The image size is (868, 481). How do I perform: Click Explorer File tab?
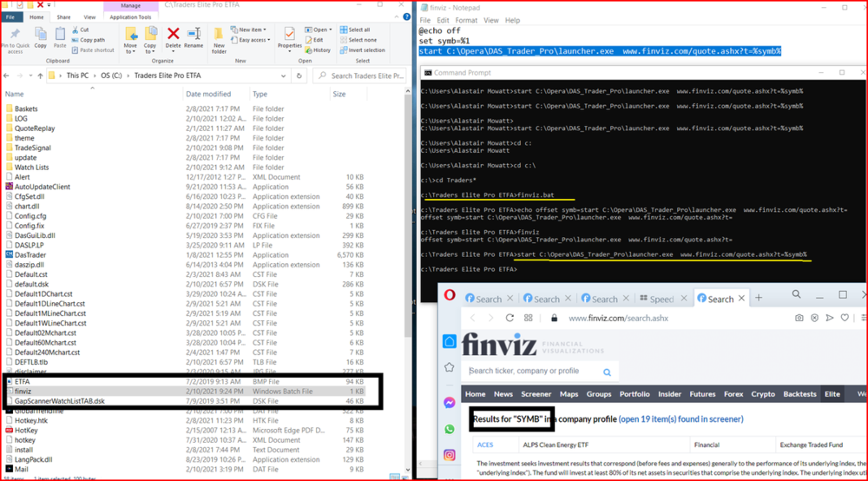click(x=10, y=17)
